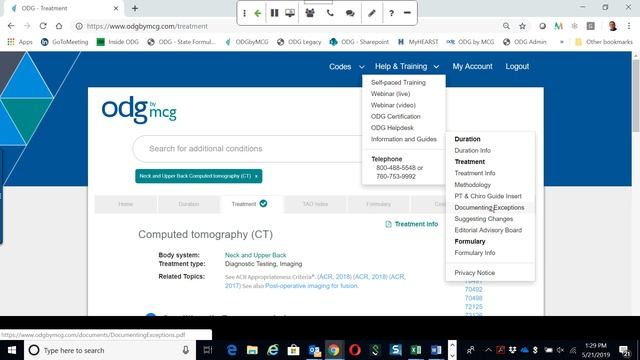
Task: Click the Treatment Info link
Action: click(416, 224)
